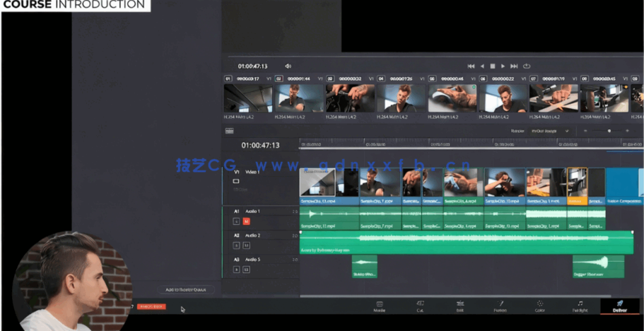Open the Render range dropdown
This screenshot has height=331, width=644.
point(549,131)
